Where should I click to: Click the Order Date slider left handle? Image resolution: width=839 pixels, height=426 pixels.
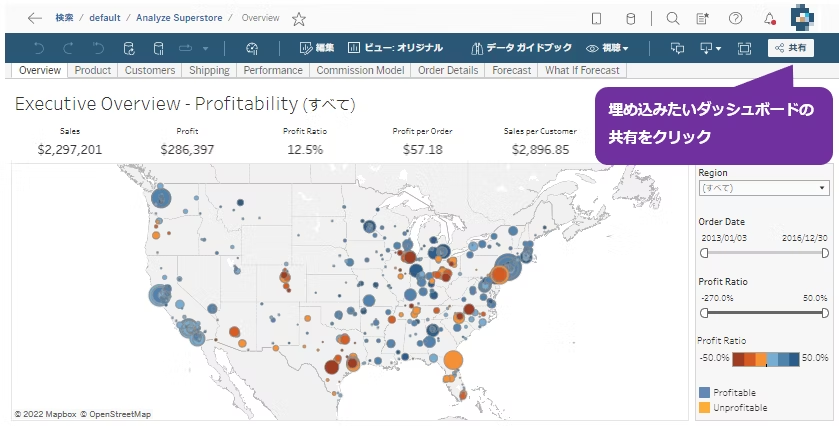(704, 253)
